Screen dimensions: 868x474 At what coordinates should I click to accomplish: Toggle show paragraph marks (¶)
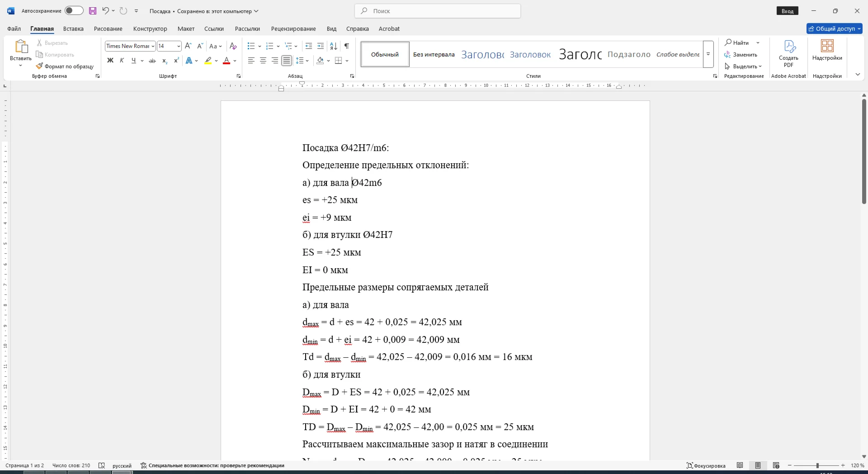347,46
